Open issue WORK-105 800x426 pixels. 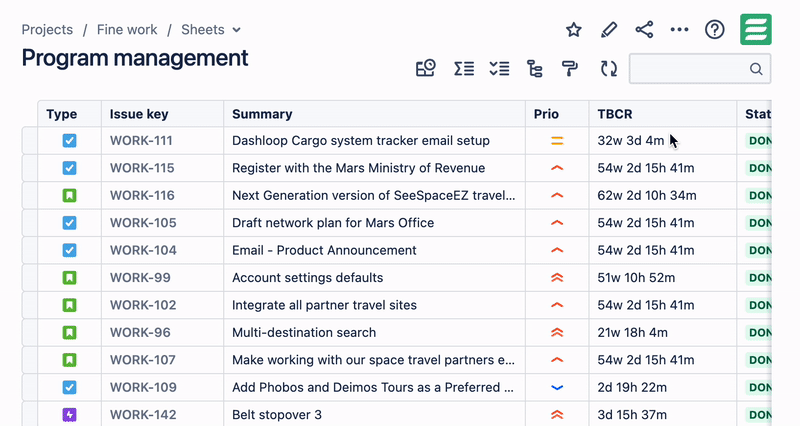click(143, 223)
